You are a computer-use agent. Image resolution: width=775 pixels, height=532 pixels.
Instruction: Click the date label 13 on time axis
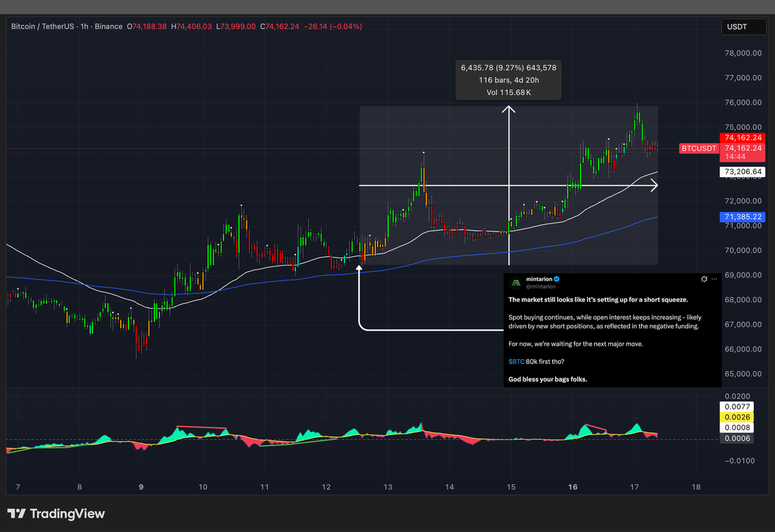point(387,487)
